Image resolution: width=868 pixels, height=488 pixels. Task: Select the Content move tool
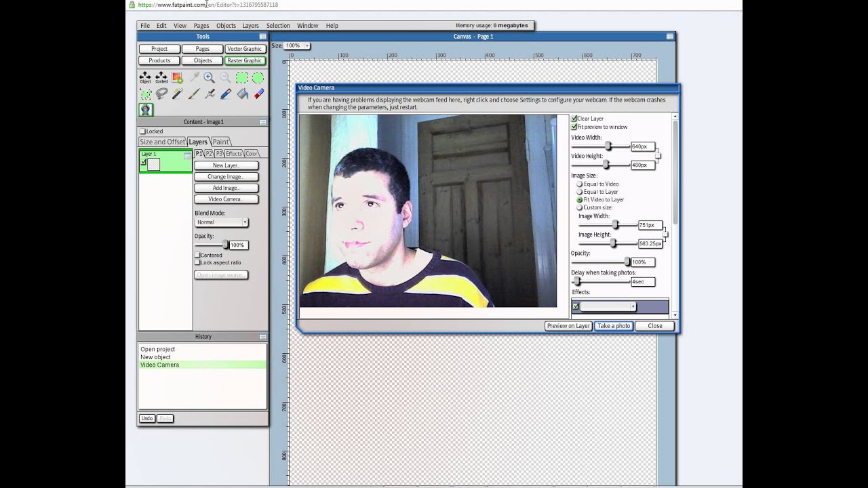click(x=161, y=78)
